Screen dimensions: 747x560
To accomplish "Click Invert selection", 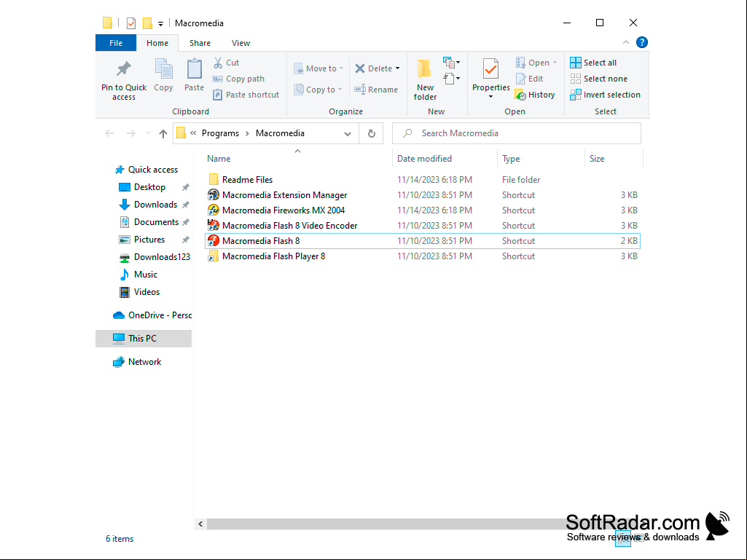I will click(605, 95).
